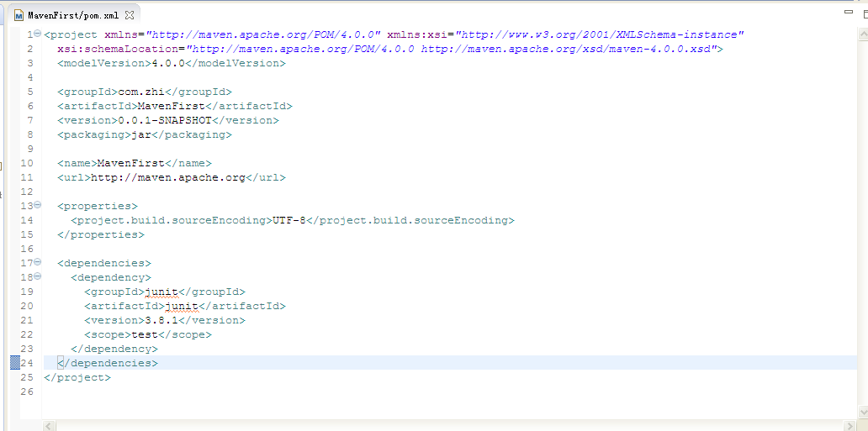Click the opening project.build.sourceEncoding tag

tap(171, 220)
